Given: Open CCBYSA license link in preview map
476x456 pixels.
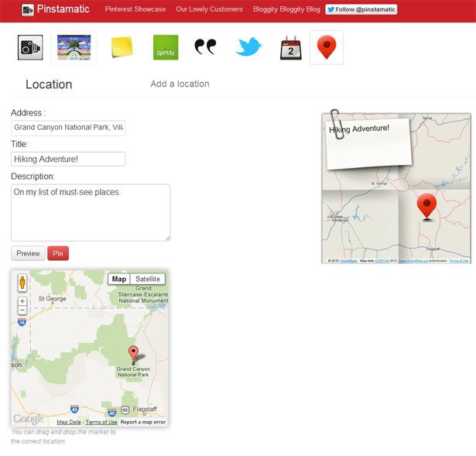Looking at the screenshot, I should point(382,261).
